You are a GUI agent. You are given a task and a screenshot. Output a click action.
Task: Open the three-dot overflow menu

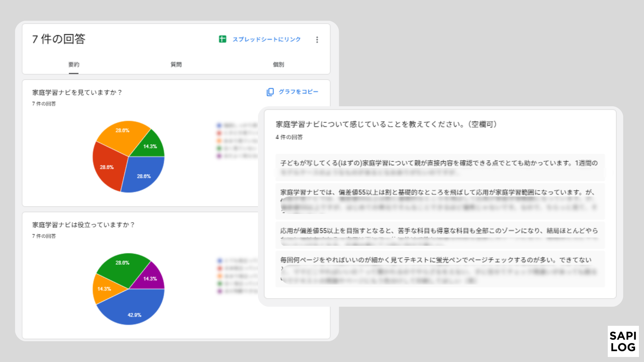317,39
